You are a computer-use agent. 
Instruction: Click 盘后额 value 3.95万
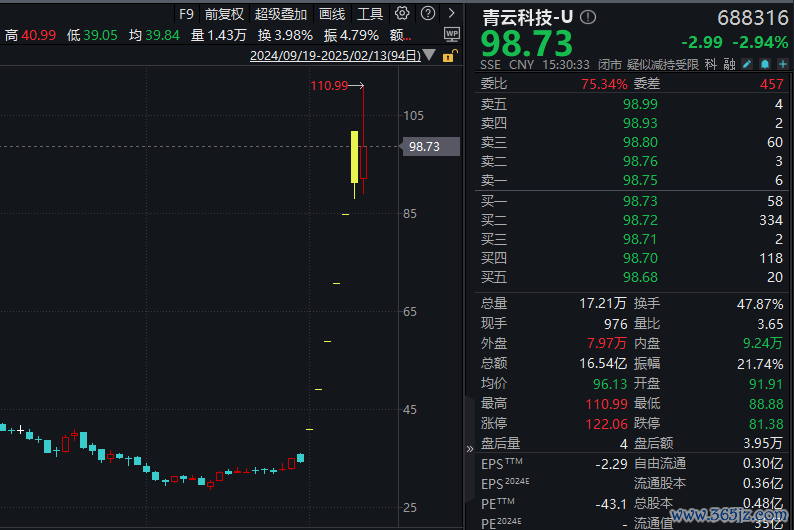[x=763, y=444]
